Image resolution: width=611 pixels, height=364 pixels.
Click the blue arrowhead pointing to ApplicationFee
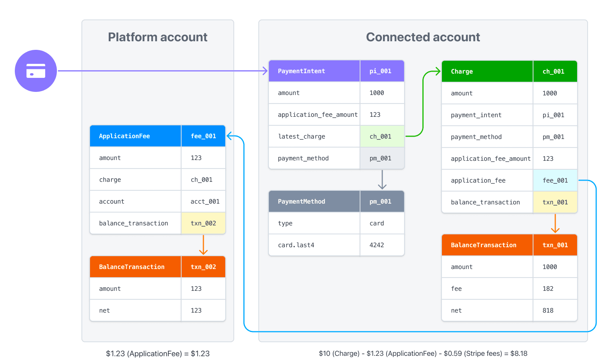[x=230, y=136]
